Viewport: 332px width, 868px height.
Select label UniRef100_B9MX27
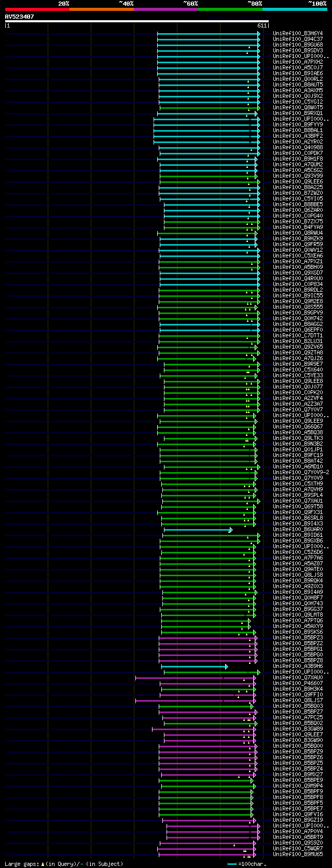tap(298, 775)
